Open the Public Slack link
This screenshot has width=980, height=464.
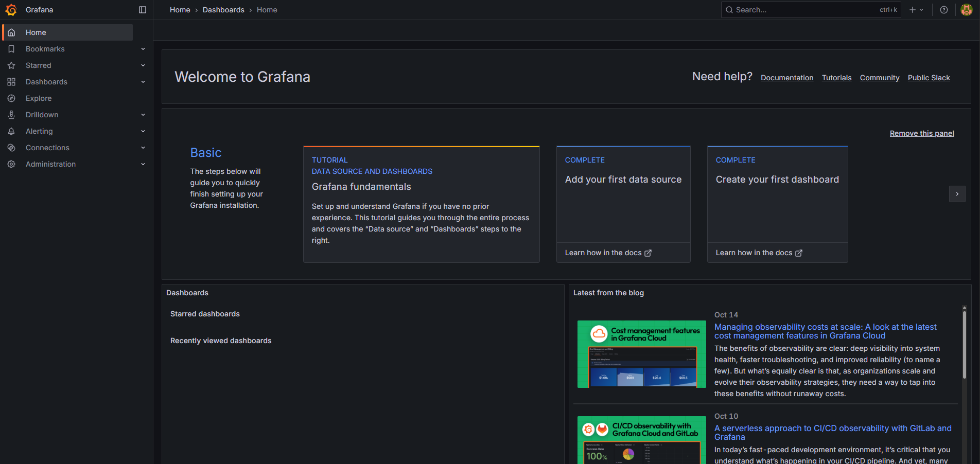[x=929, y=78]
